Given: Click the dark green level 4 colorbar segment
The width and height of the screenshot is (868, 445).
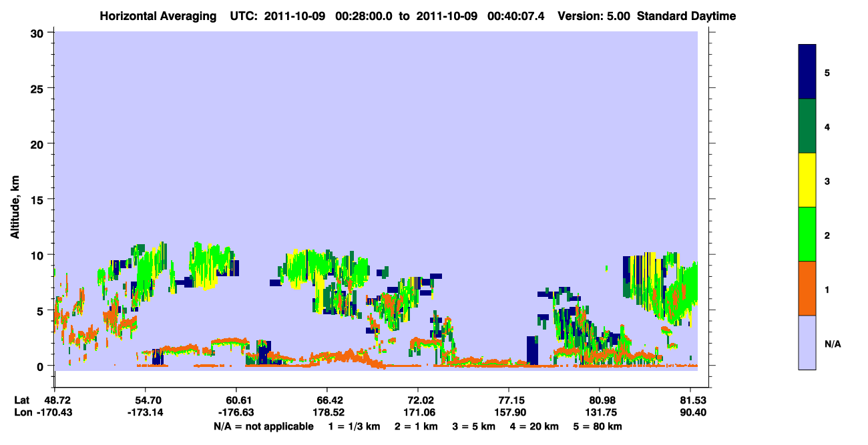Looking at the screenshot, I should (x=807, y=126).
